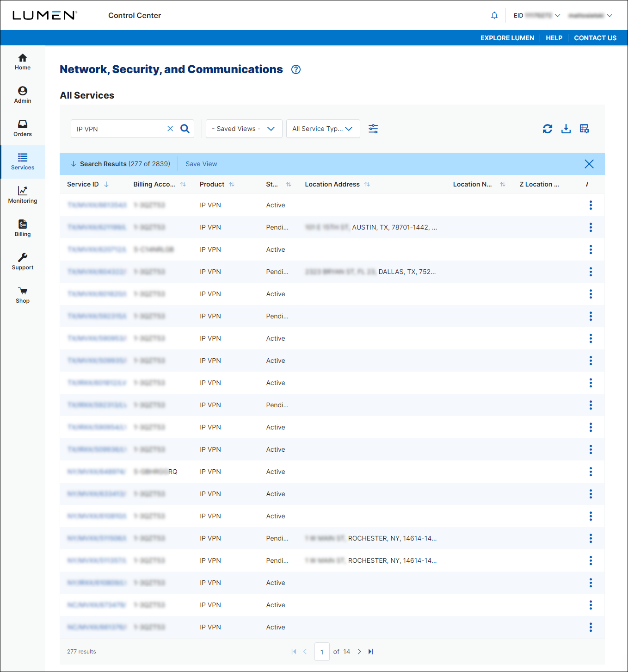Open actions menu for first IP VPN row
628x672 pixels.
(591, 205)
